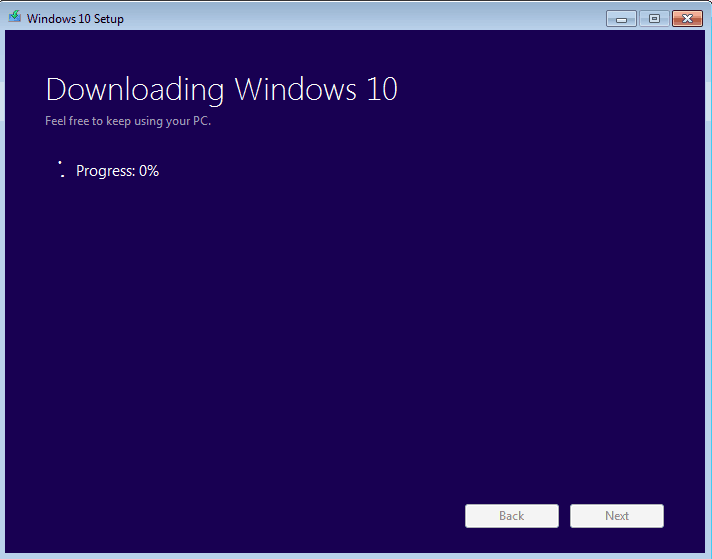This screenshot has height=559, width=712.
Task: Click the number "10" in the large heading
Action: [x=381, y=89]
